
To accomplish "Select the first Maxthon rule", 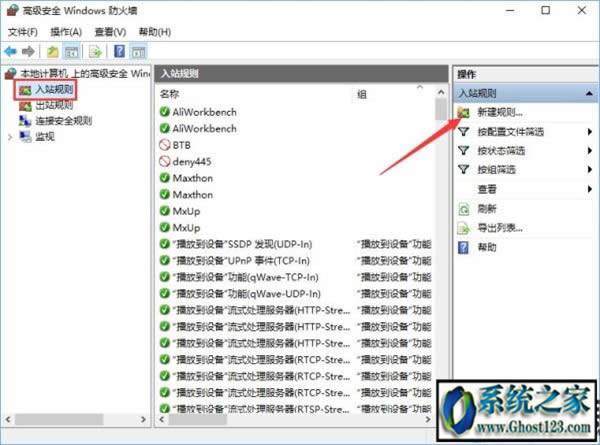I will pos(192,178).
